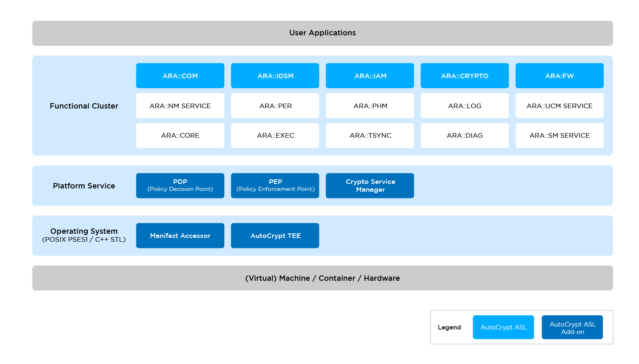Viewport: 639px width, 364px height.
Task: Click the PDP Policy Decision Point block
Action: tap(180, 186)
